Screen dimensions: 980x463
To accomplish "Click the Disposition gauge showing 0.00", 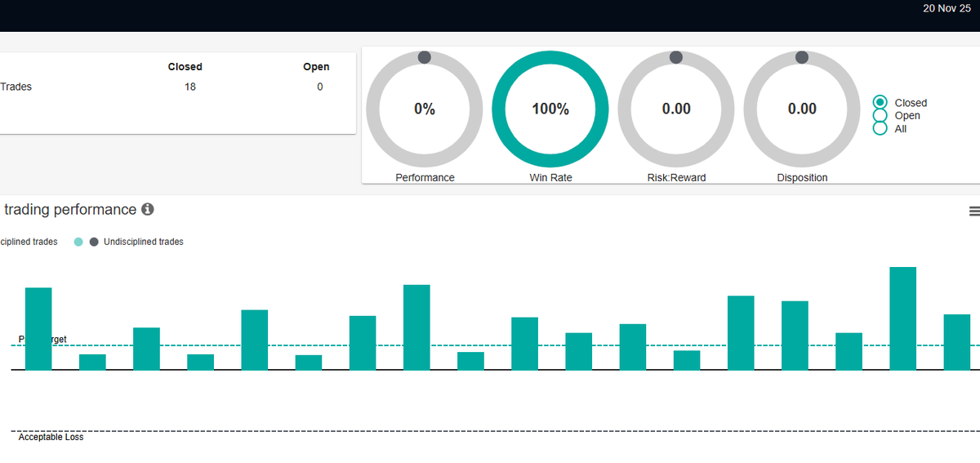I will (802, 109).
